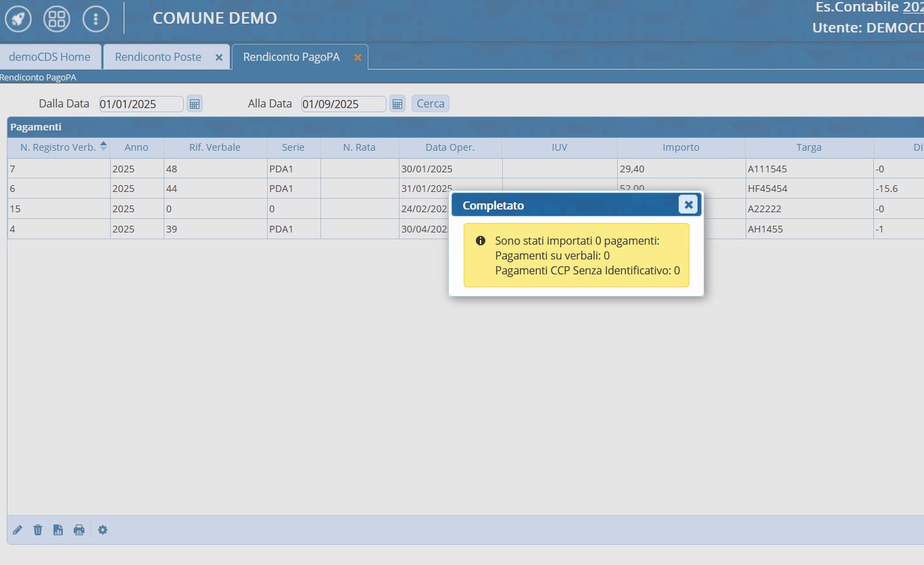Click the Dalla Data input field

[x=141, y=104]
